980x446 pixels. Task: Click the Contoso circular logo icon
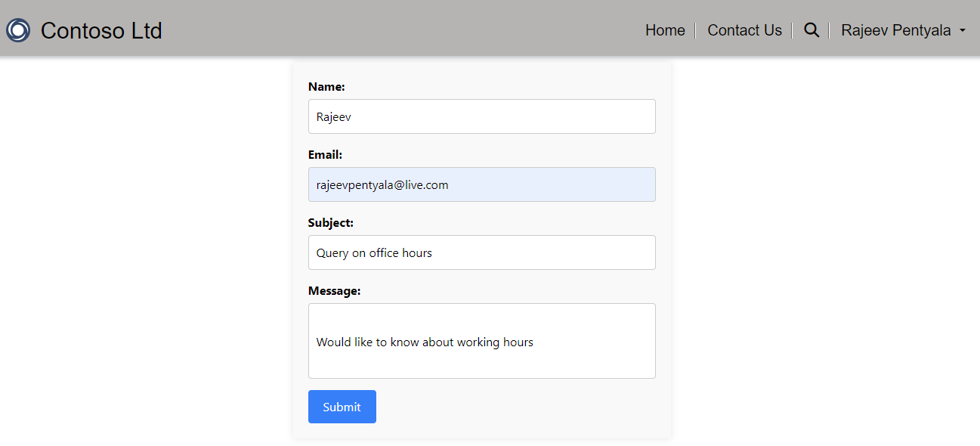[18, 30]
